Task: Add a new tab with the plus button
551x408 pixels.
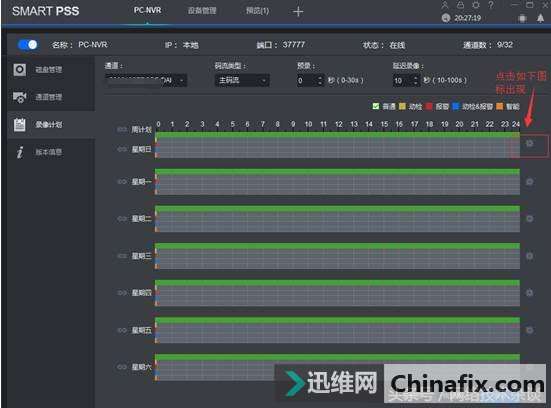Action: coord(298,12)
